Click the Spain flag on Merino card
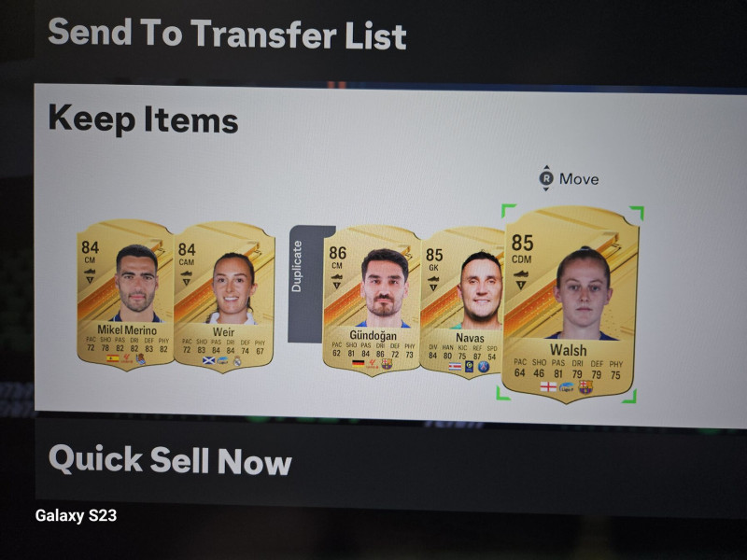 pos(113,358)
